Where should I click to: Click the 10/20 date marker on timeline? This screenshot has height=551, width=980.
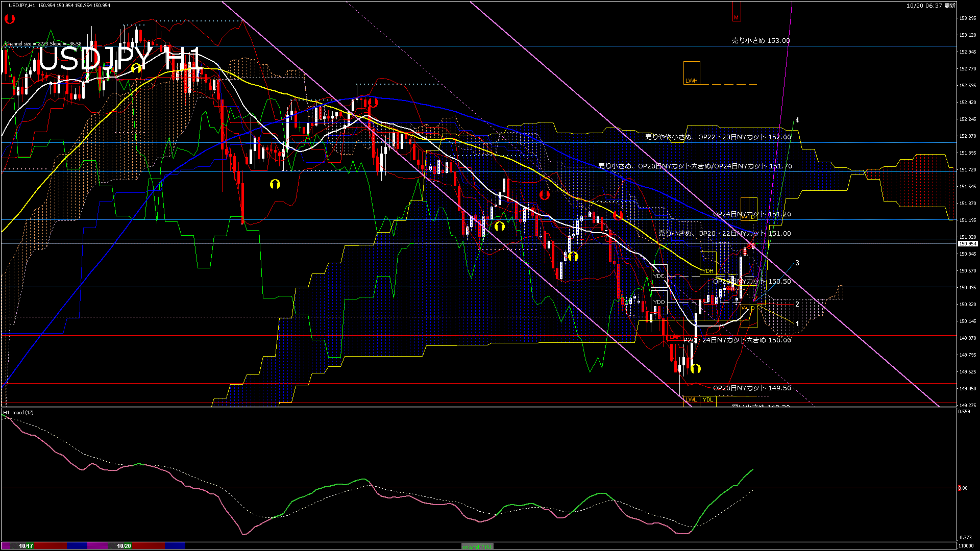pos(124,546)
